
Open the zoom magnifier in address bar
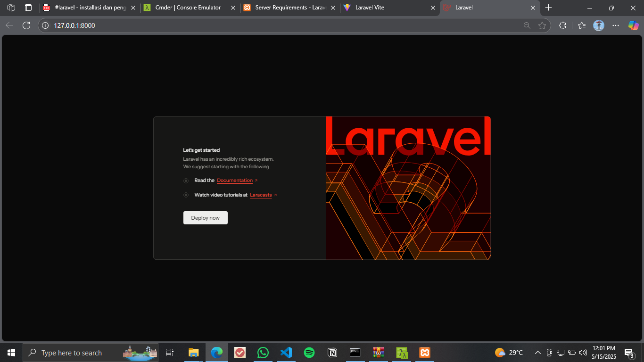click(527, 25)
